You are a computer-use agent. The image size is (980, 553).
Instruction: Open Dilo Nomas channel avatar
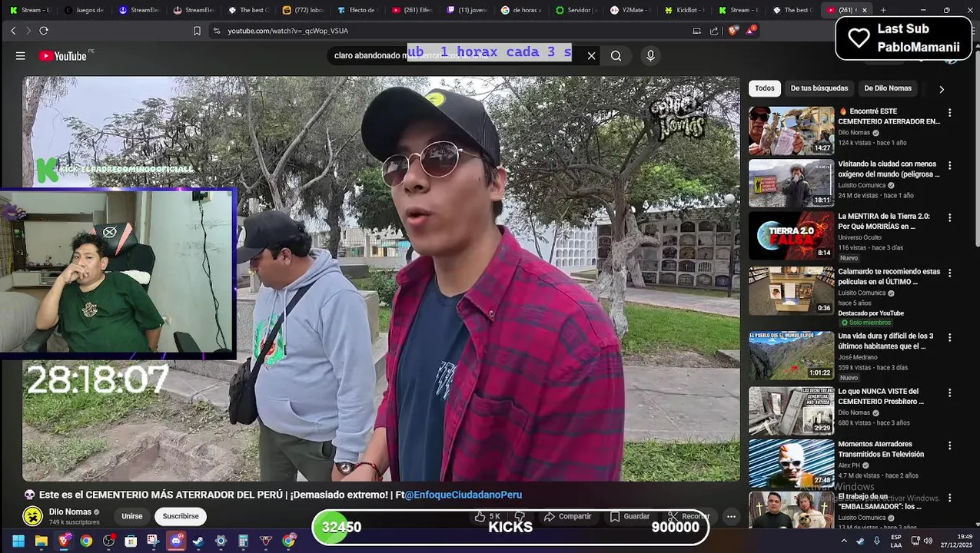pos(32,516)
